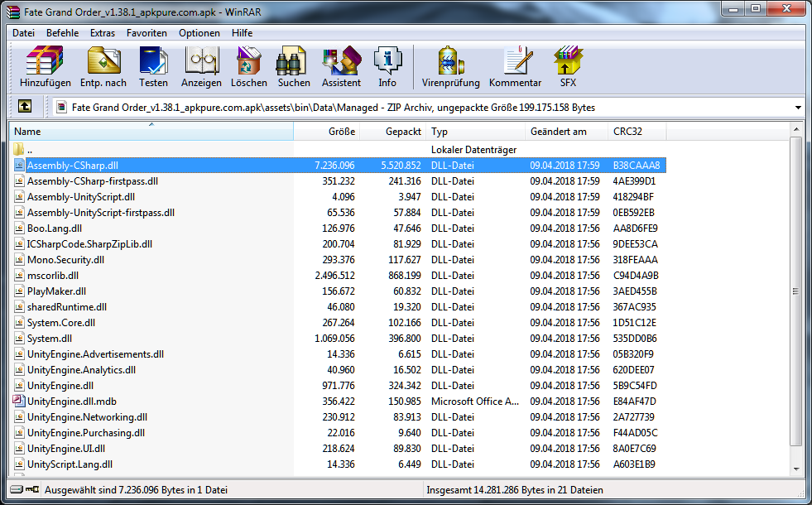Sort by Typ column header
812x505 pixels.
[475, 132]
